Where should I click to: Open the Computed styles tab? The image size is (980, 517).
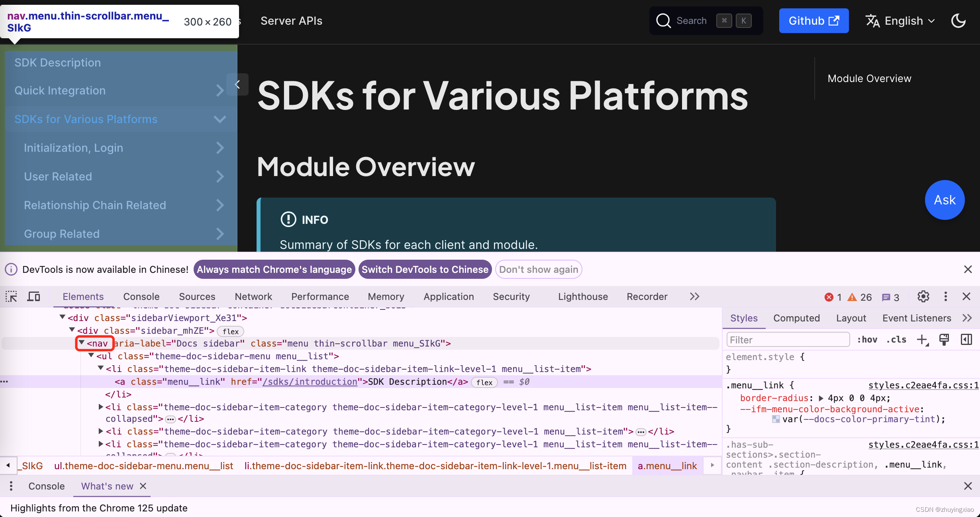[x=796, y=318]
